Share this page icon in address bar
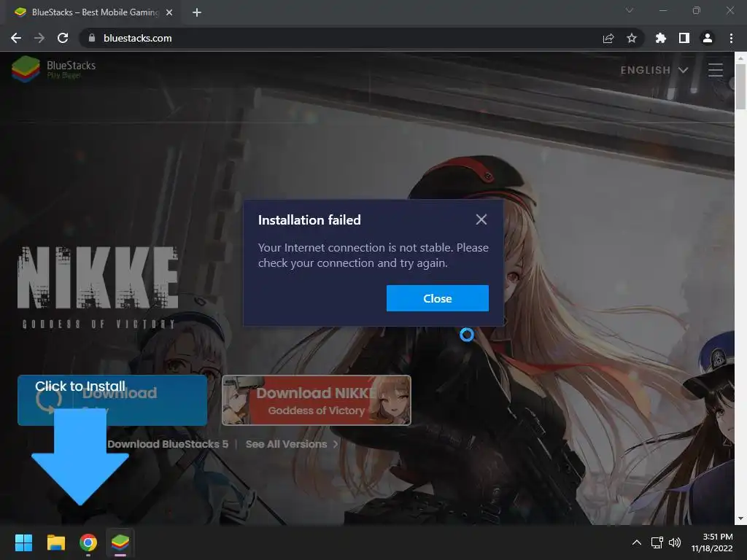 tap(608, 38)
